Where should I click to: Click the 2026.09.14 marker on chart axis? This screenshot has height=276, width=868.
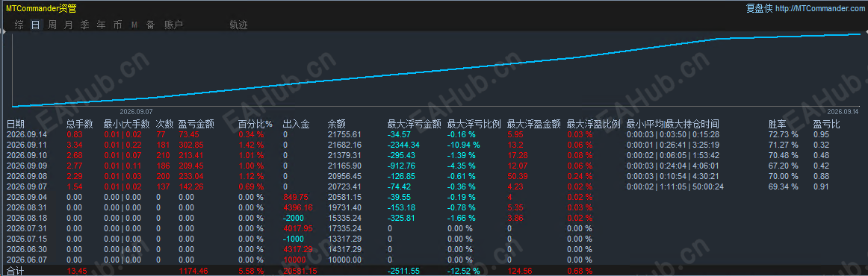click(x=843, y=111)
